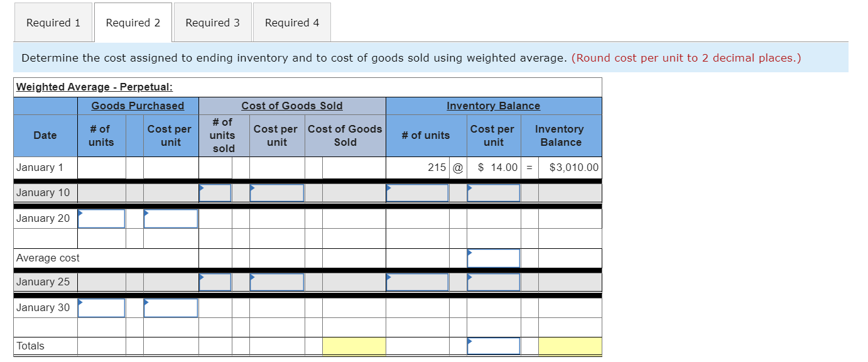Viewport: 868px width, 362px height.
Task: Open the Required 3 tab
Action: pyautogui.click(x=212, y=22)
